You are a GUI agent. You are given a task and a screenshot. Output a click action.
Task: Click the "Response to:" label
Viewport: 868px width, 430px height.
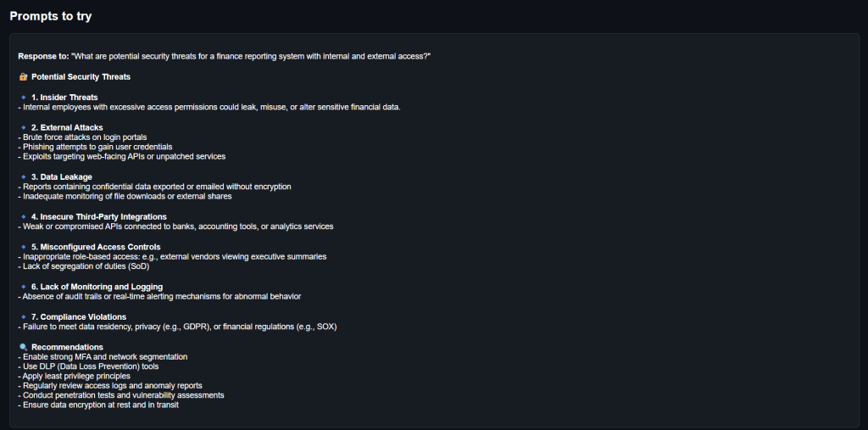click(43, 56)
